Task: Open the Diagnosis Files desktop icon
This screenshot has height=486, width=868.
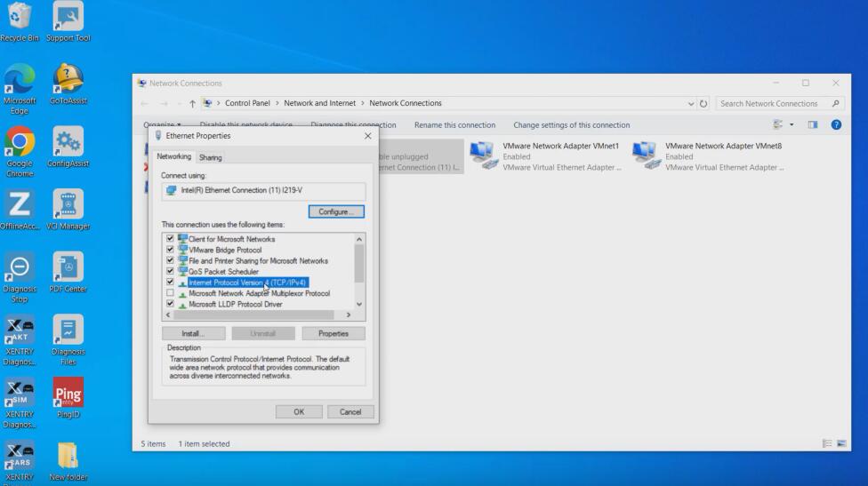Action: click(68, 340)
